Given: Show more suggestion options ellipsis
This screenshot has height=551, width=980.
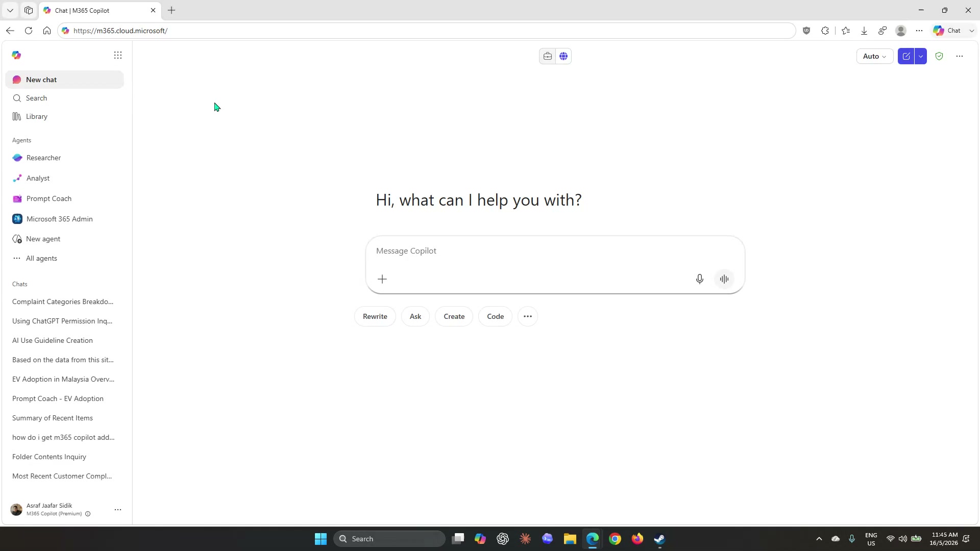Looking at the screenshot, I should click(x=528, y=316).
